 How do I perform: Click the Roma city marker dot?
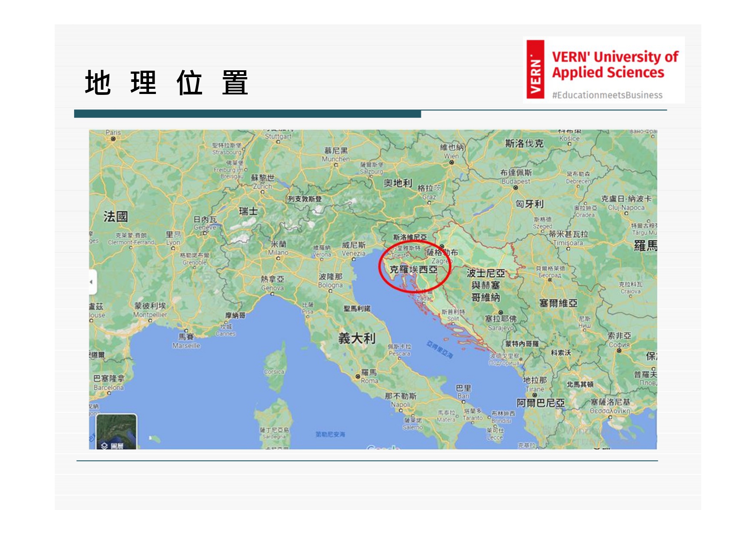coord(358,376)
